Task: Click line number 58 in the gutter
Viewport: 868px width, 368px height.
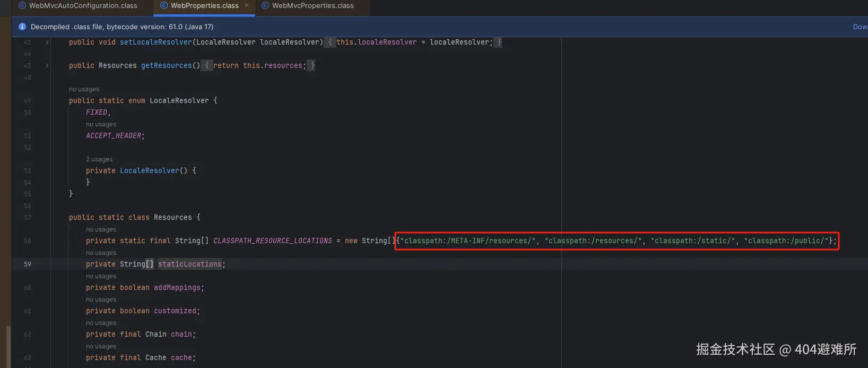Action: [x=28, y=241]
